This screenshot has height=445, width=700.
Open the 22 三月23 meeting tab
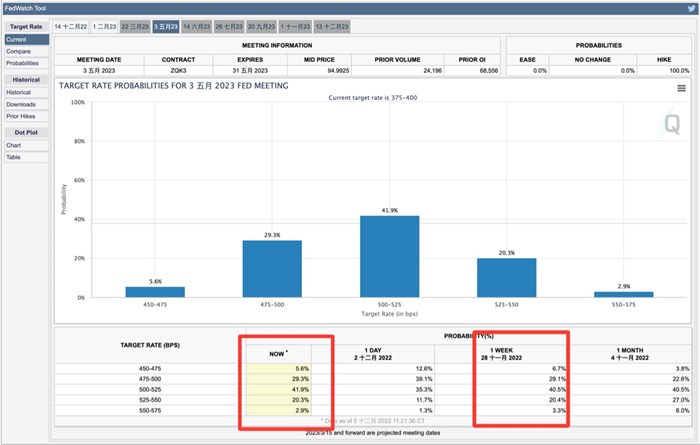coord(135,25)
